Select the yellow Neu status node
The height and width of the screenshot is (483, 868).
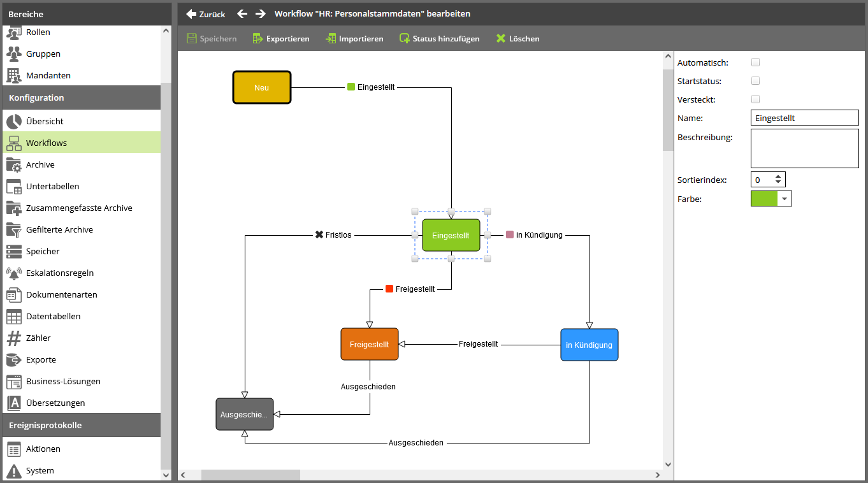(x=261, y=87)
